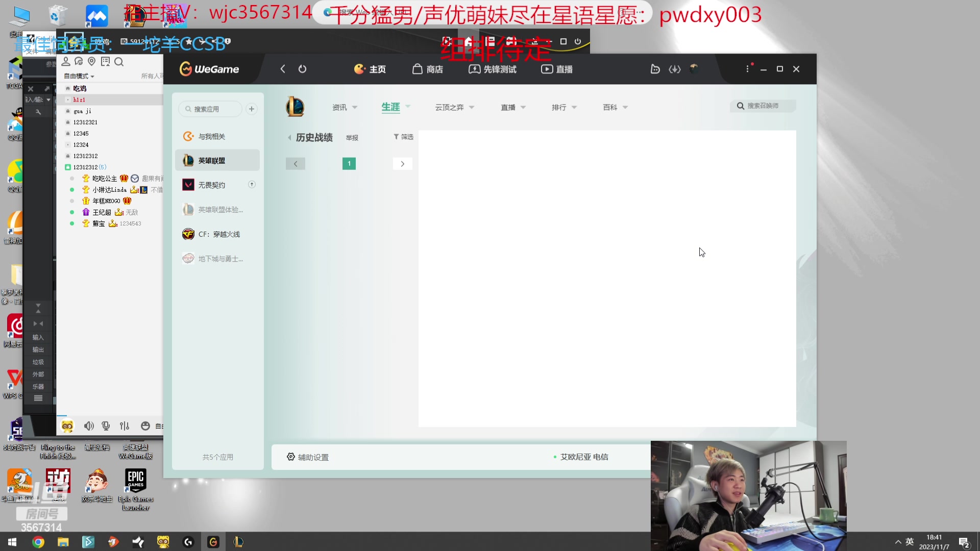Expand the 资讯 dropdown menu
Image resolution: width=980 pixels, height=551 pixels.
345,107
